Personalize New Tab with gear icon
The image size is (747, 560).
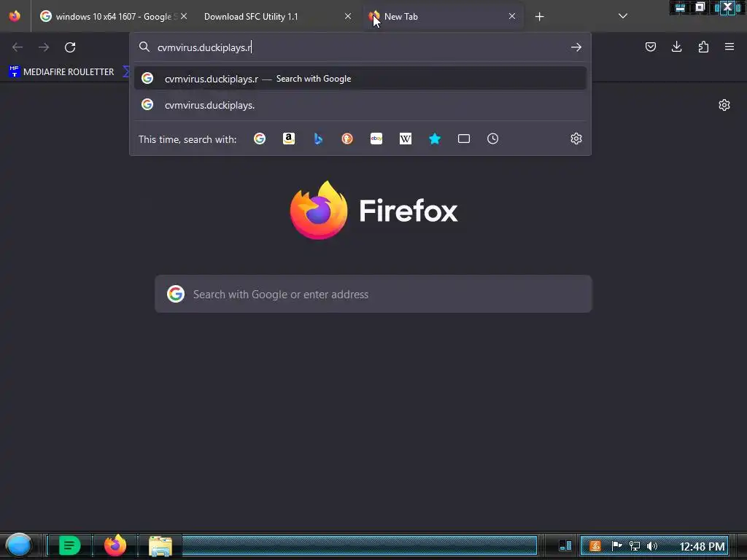click(724, 105)
